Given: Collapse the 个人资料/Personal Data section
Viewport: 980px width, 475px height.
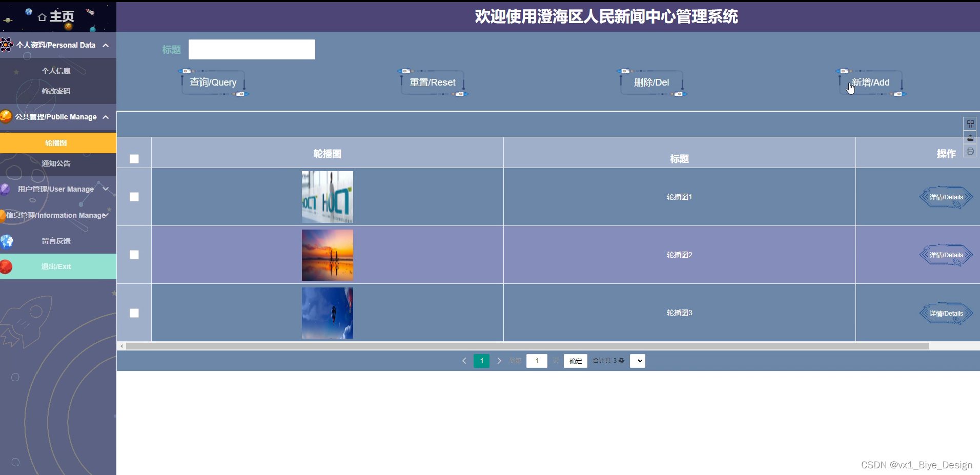Looking at the screenshot, I should [58, 45].
